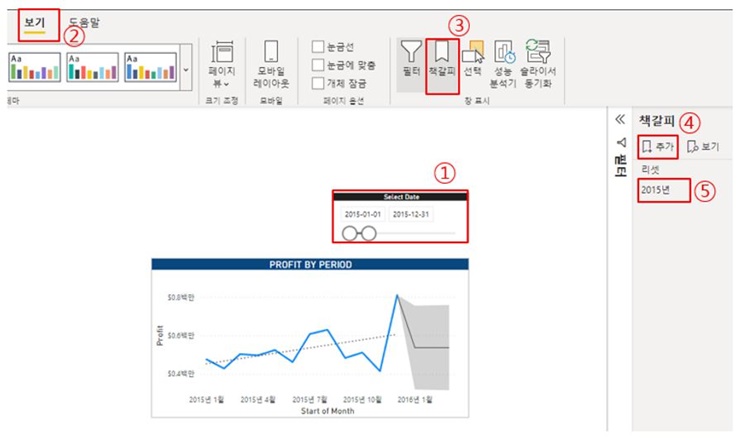Select the 리셋 bookmark

point(650,169)
